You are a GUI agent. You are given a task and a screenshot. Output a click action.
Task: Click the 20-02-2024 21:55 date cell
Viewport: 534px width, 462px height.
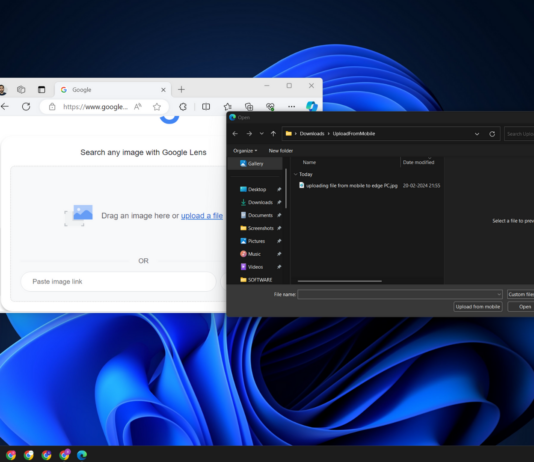tap(421, 186)
